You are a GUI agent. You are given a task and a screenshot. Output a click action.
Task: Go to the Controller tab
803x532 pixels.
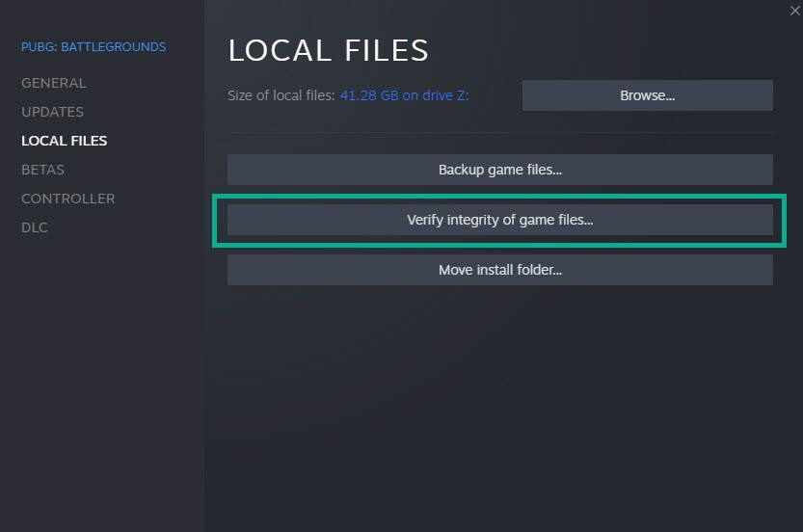click(x=68, y=199)
